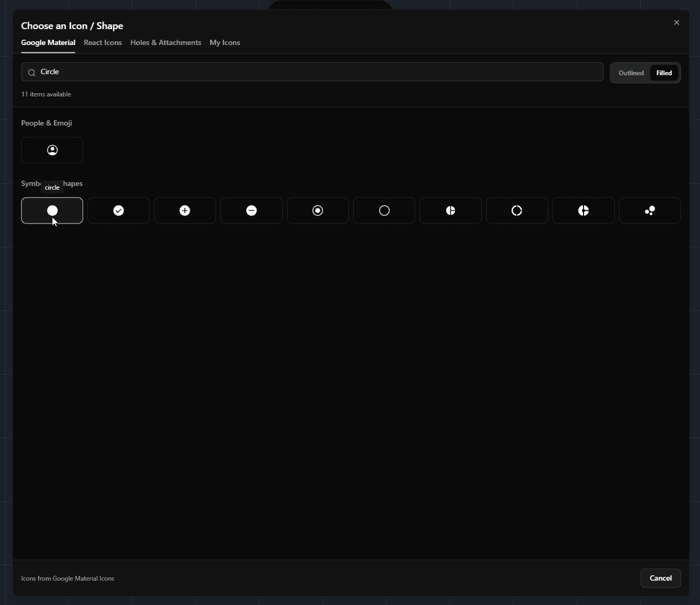This screenshot has width=700, height=605.
Task: Close the icon chooser dialog
Action: click(677, 22)
